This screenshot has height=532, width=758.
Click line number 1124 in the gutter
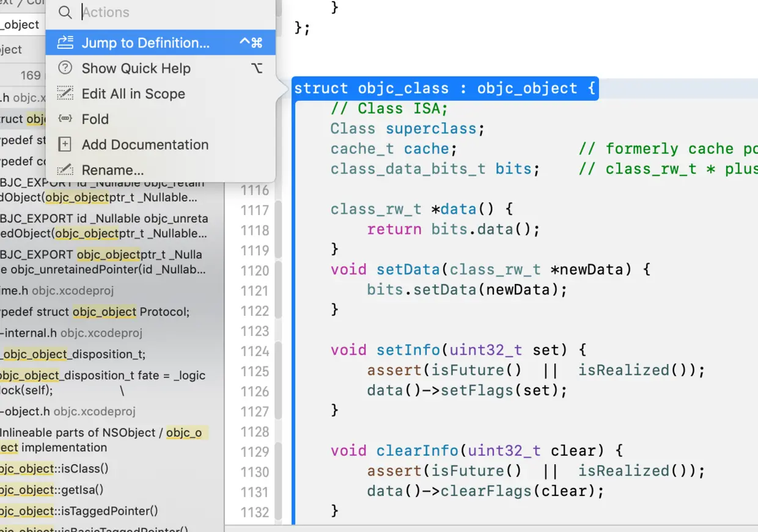pyautogui.click(x=255, y=351)
